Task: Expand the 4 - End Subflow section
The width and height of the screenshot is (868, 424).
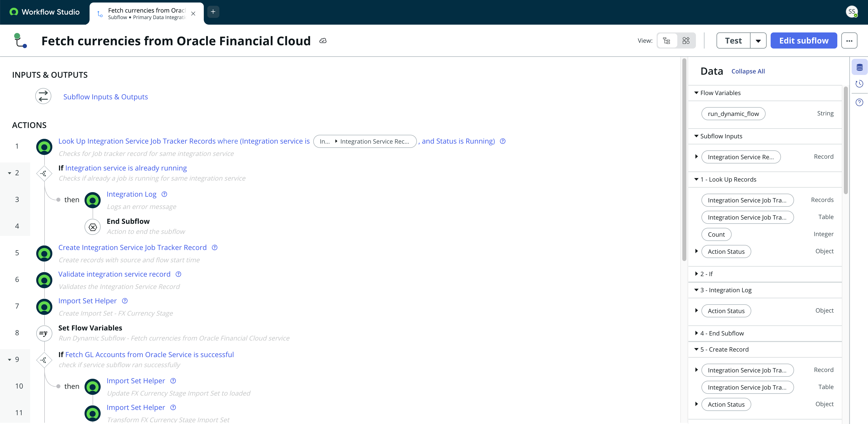Action: (x=696, y=333)
